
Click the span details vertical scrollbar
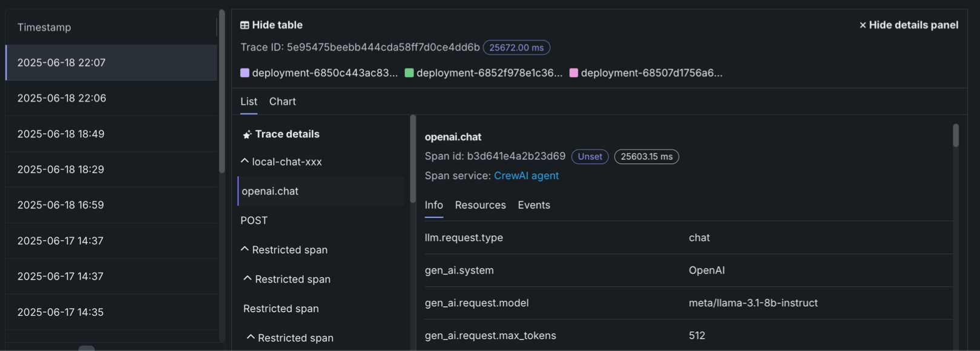click(956, 136)
